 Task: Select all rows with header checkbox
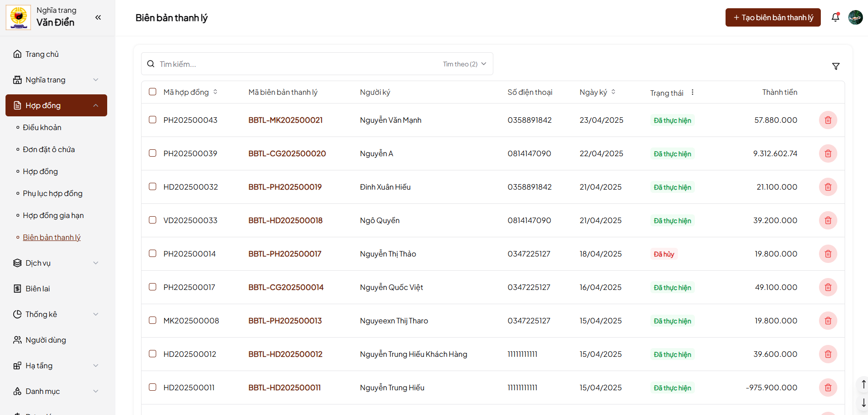153,92
